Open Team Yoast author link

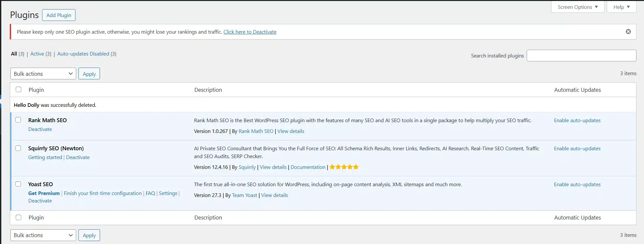tap(244, 195)
